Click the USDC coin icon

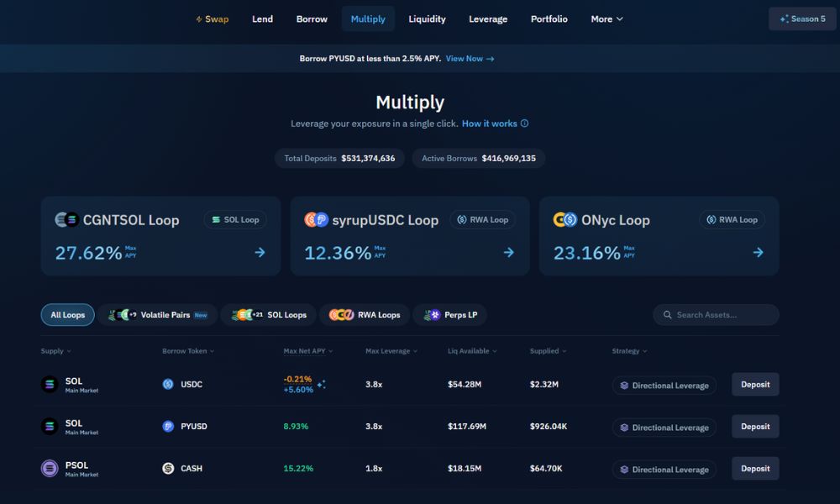point(169,384)
